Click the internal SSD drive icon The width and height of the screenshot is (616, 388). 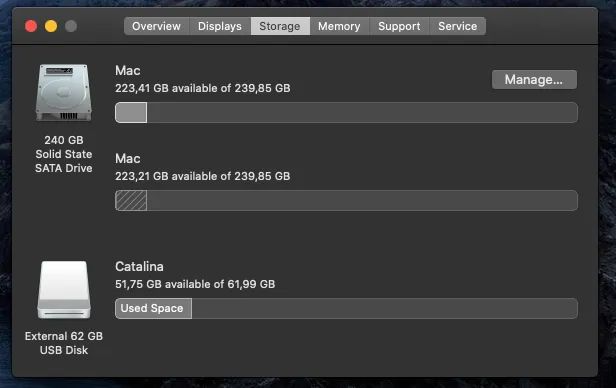click(64, 92)
